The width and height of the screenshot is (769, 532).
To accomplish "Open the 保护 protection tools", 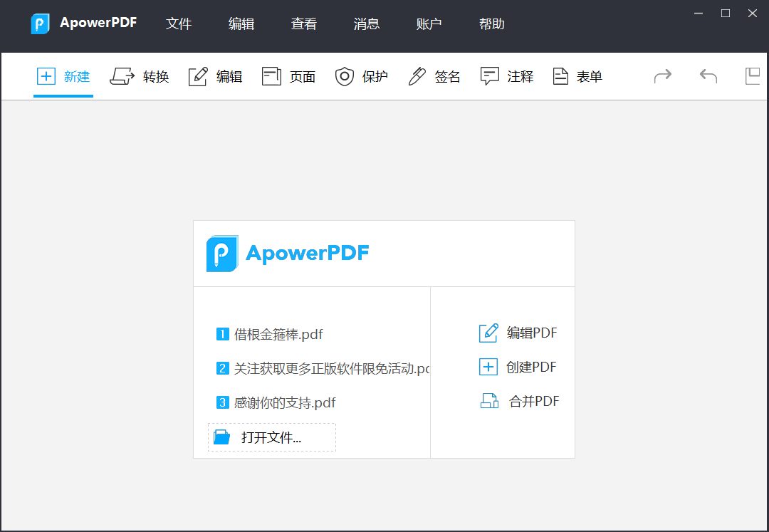I will (362, 76).
